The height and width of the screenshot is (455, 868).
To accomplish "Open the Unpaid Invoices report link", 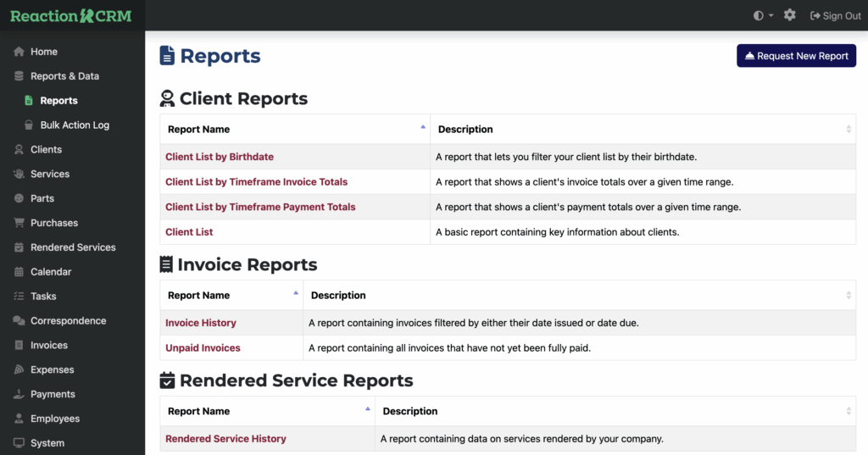I will 203,348.
